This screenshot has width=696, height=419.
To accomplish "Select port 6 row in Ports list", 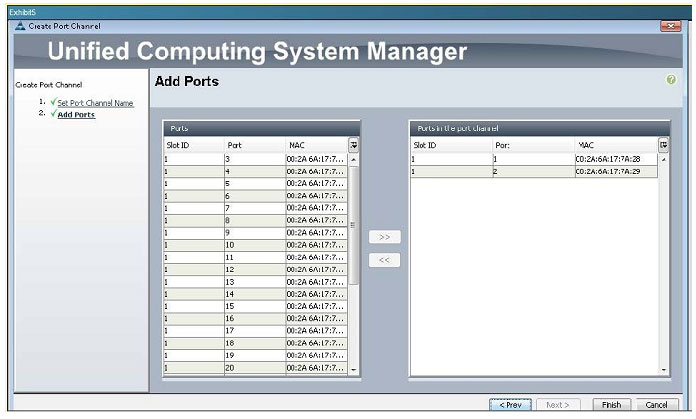I will click(256, 196).
